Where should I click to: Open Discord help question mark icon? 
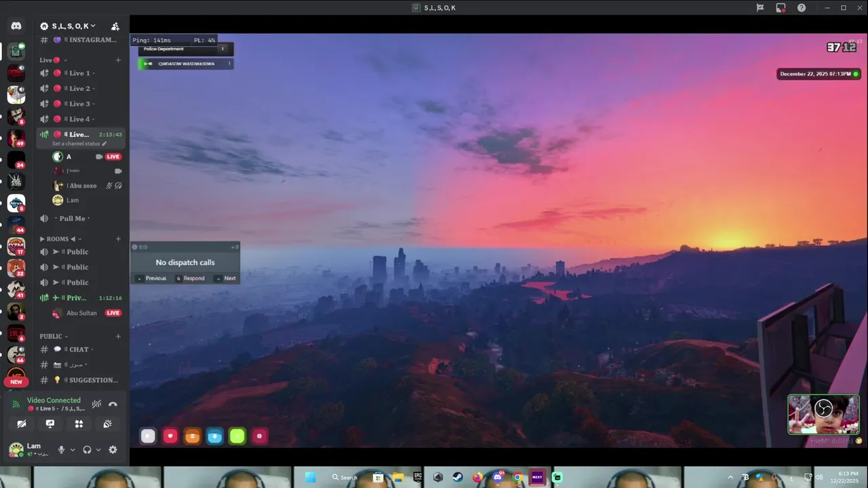(x=802, y=7)
